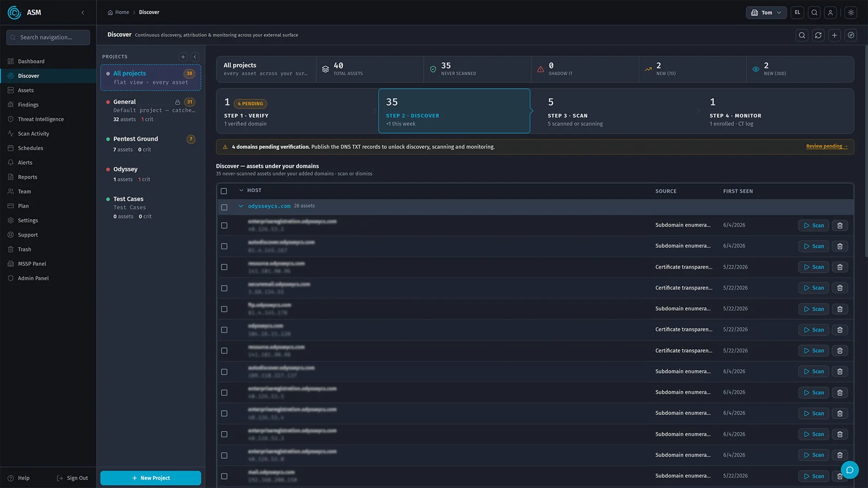Image resolution: width=868 pixels, height=488 pixels.
Task: Click the Review pending link
Action: [826, 146]
